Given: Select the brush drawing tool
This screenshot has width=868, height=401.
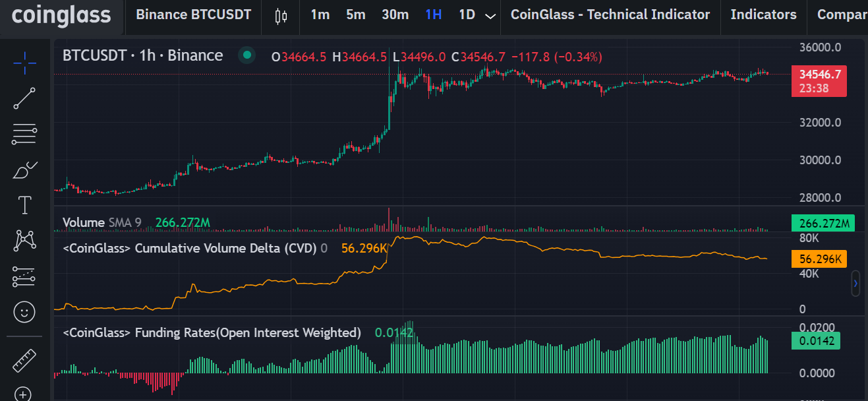Looking at the screenshot, I should 24,171.
